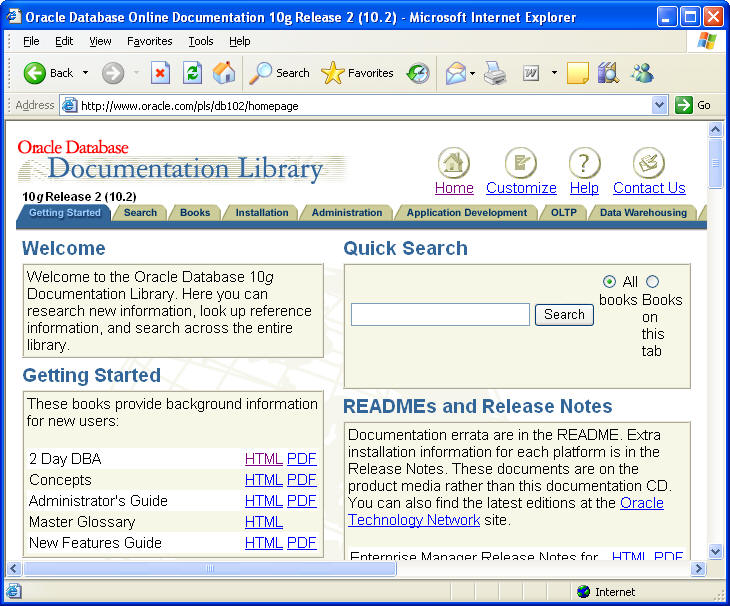Viewport: 730px width, 606px height.
Task: Open the File menu
Action: coord(31,41)
